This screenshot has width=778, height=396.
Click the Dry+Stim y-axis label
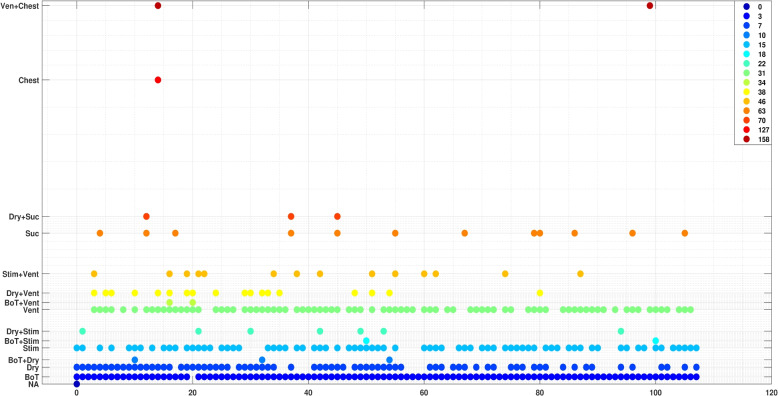(22, 331)
